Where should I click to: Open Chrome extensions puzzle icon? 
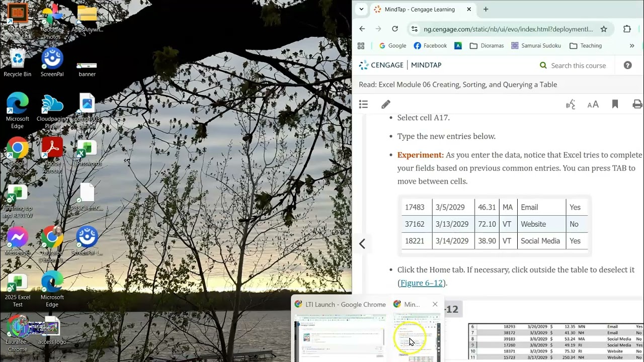627,29
